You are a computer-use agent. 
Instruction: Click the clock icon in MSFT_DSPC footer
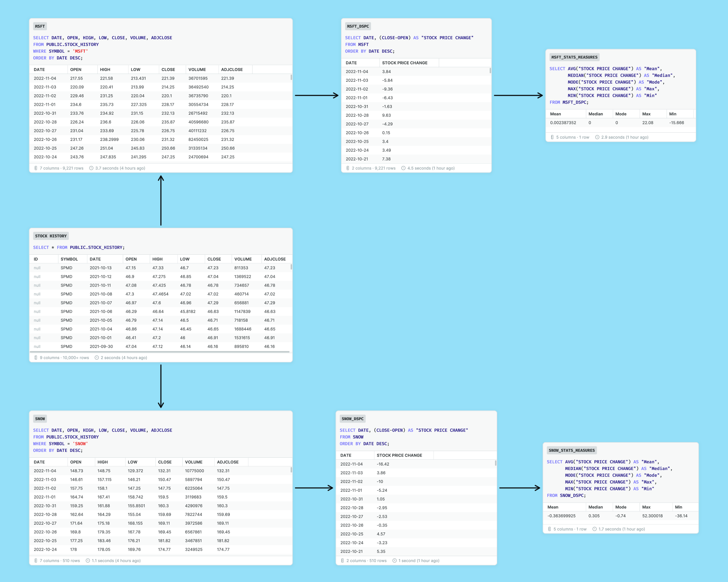tap(403, 168)
